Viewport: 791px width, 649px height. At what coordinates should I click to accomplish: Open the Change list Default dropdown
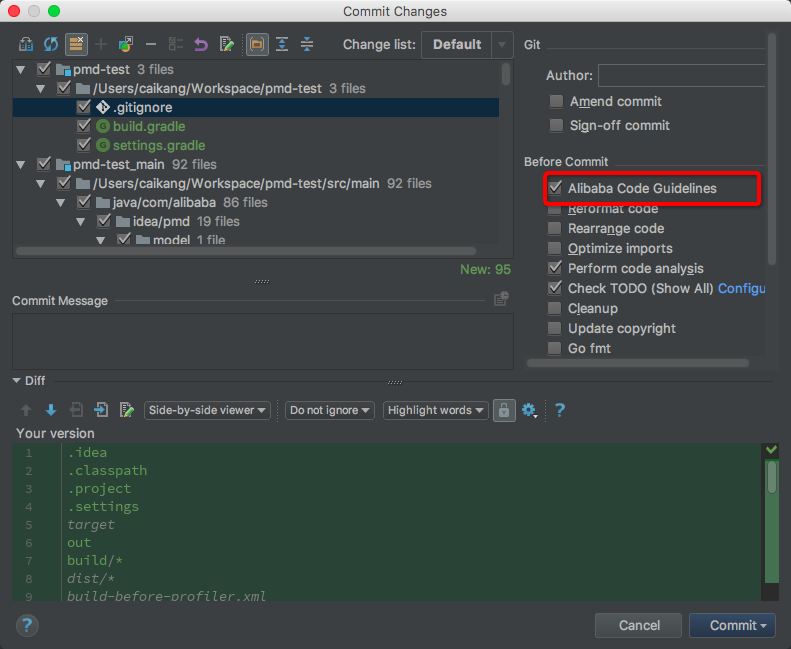pyautogui.click(x=467, y=44)
